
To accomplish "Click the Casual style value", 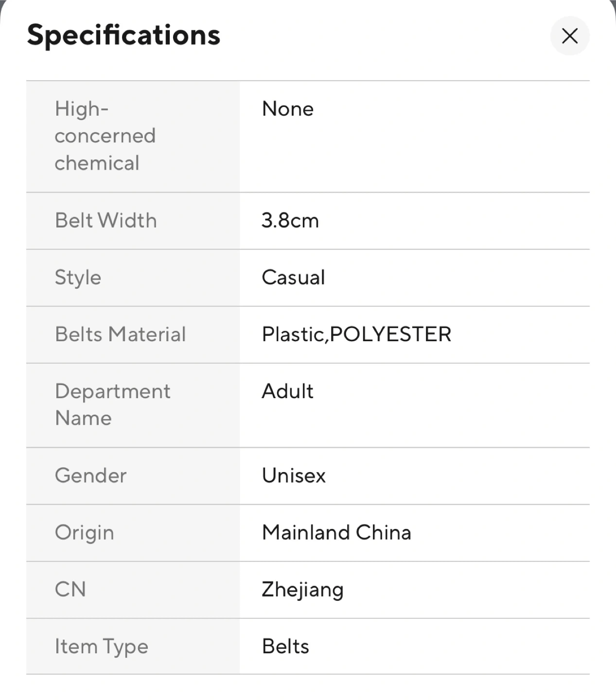I will pos(293,278).
